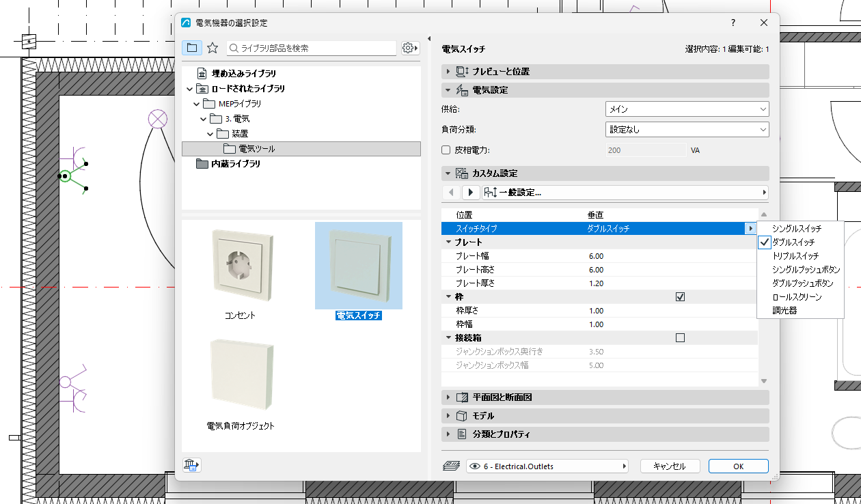
Task: Expand the 分類とプロパティ panel
Action: [605, 434]
